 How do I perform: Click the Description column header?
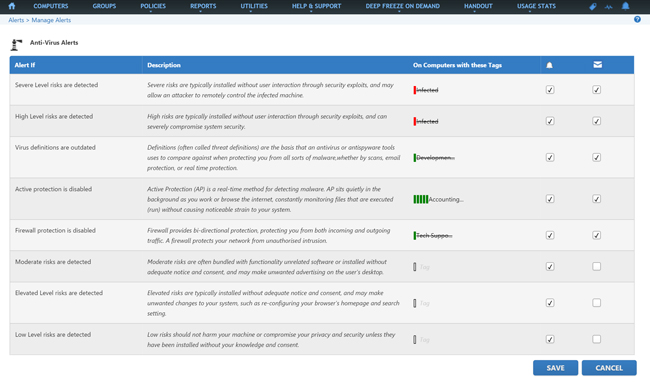(x=164, y=65)
